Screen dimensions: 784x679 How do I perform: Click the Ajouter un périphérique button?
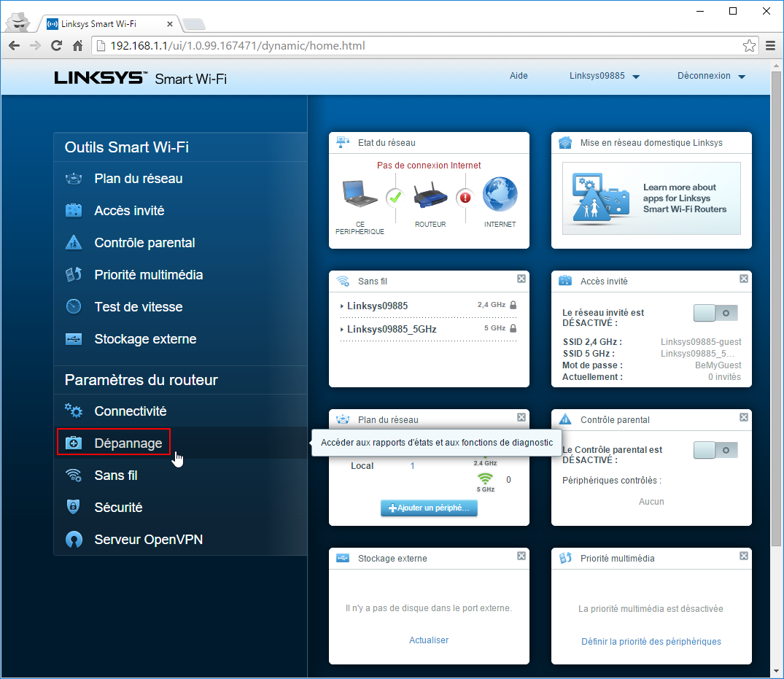coord(429,508)
